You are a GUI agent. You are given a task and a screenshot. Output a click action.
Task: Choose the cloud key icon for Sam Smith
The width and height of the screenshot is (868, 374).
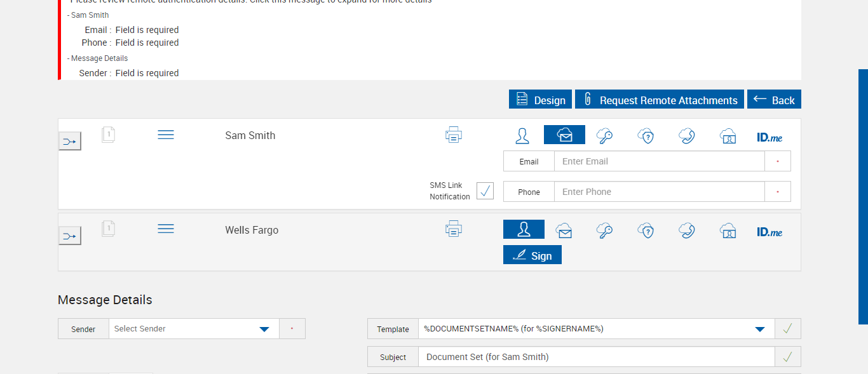(x=604, y=135)
